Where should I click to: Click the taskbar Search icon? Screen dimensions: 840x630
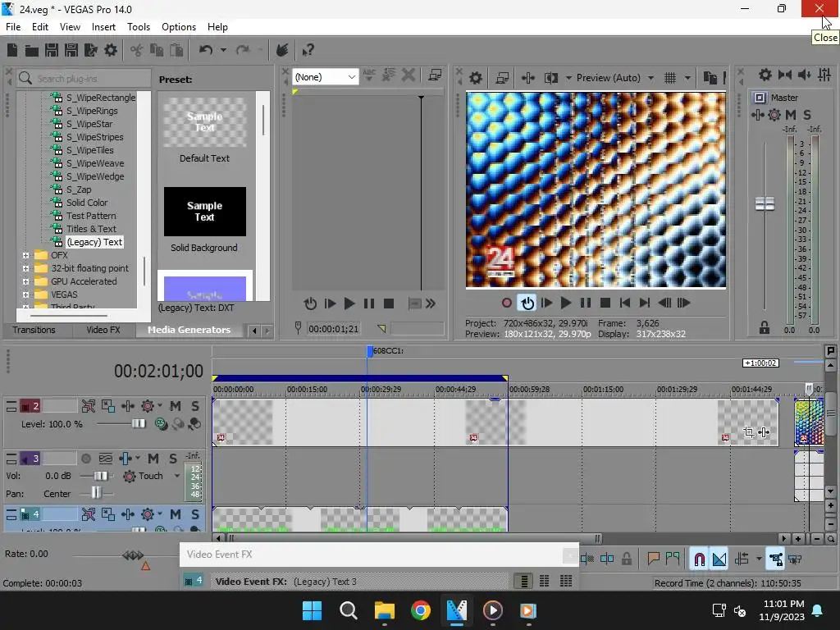(x=348, y=610)
